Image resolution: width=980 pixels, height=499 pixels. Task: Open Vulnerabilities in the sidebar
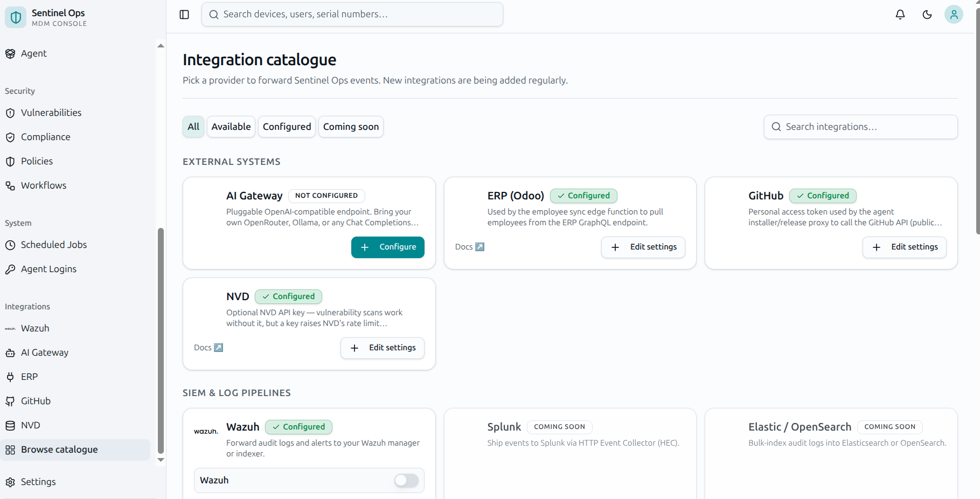75,113
